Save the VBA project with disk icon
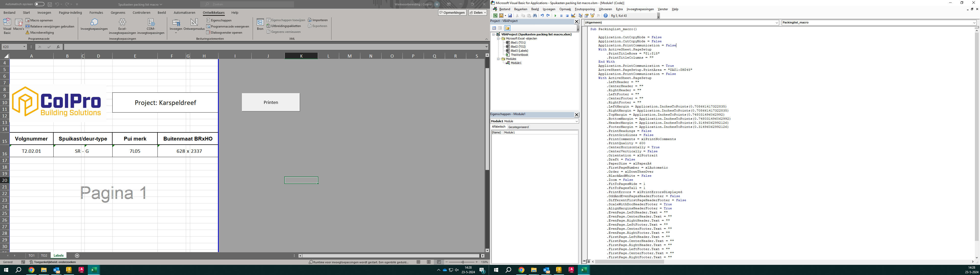Image resolution: width=980 pixels, height=275 pixels. tap(510, 16)
